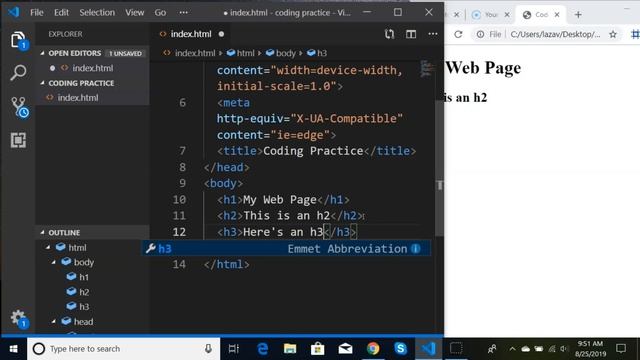Click the Chrome address bar URL
Screen dimensions: 640x360
tap(555, 34)
